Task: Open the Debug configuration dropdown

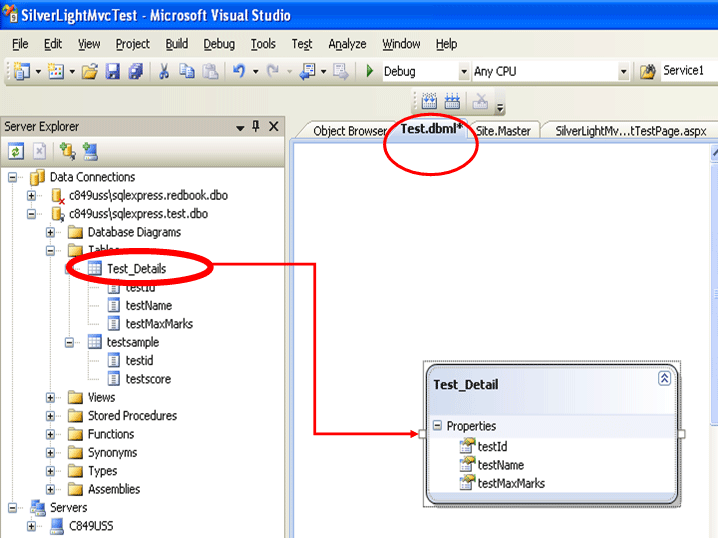Action: [x=464, y=72]
